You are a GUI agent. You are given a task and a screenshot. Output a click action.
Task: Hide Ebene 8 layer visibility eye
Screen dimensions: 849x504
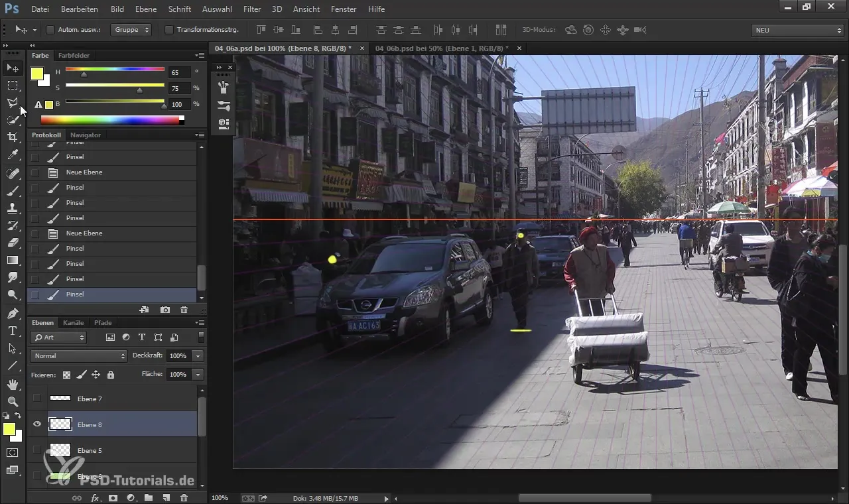(37, 424)
